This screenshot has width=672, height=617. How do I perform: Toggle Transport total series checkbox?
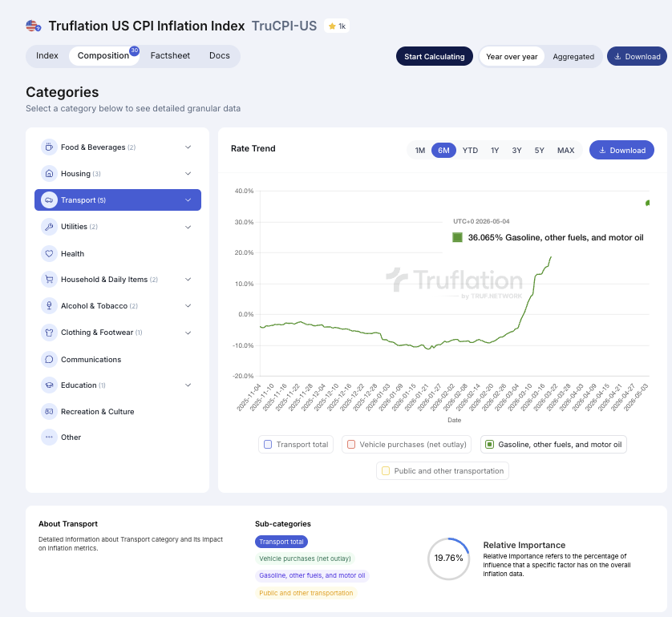(x=268, y=445)
